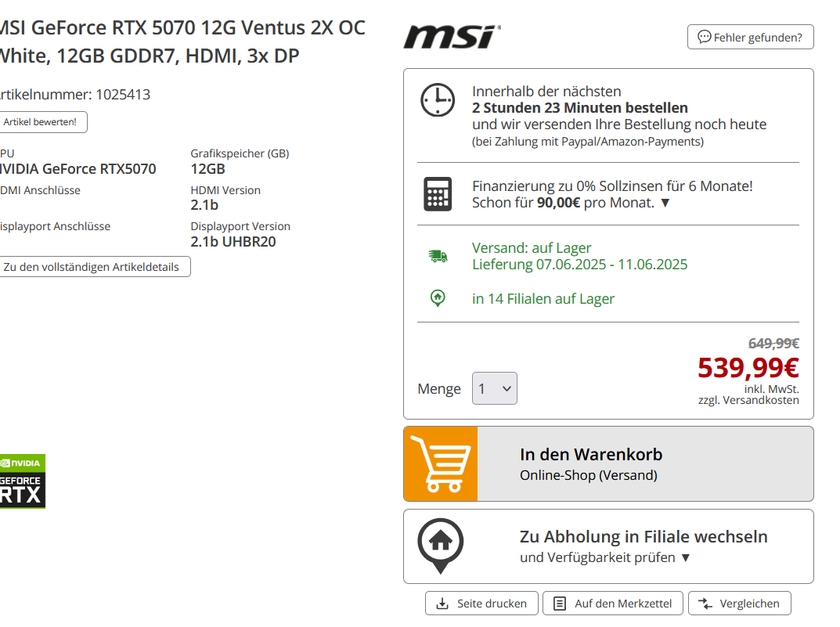Click the 'inkl. MwSt.' text
The width and height of the screenshot is (840, 627).
click(x=771, y=389)
